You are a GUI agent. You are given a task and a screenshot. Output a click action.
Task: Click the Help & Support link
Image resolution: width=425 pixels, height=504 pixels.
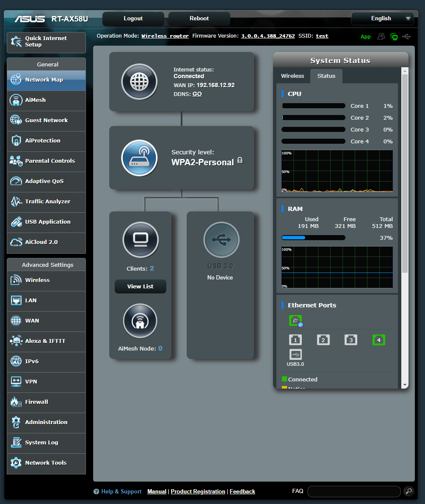click(x=121, y=491)
